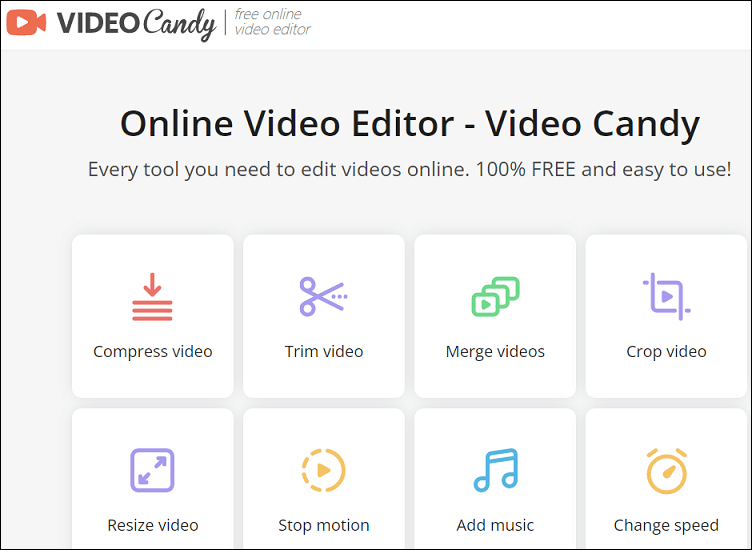Click the Video Candy camera logo icon
Screen dimensions: 752x550
click(26, 22)
